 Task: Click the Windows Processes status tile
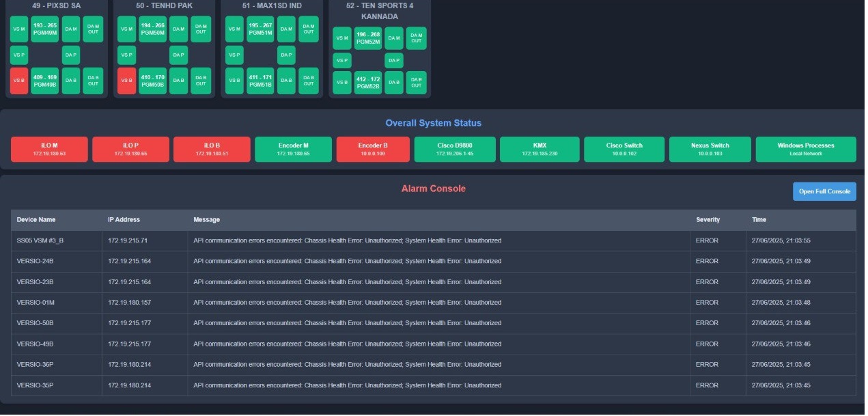point(805,149)
